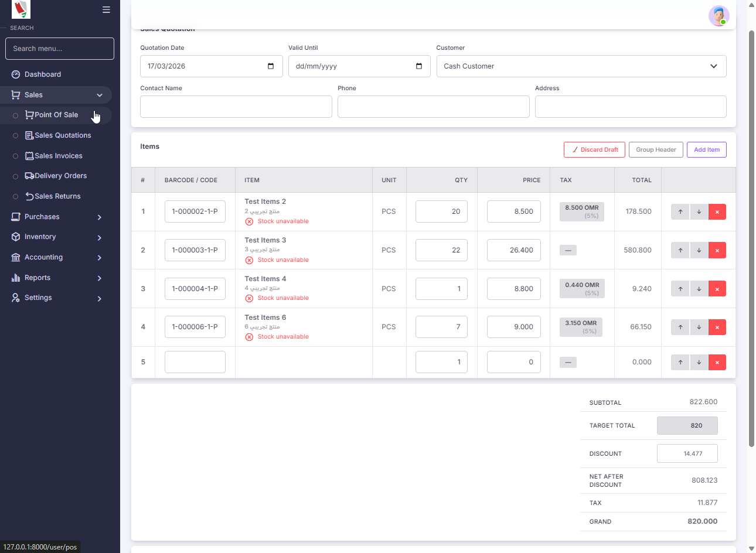Move Test Items 3 row up
The width and height of the screenshot is (756, 553).
680,251
